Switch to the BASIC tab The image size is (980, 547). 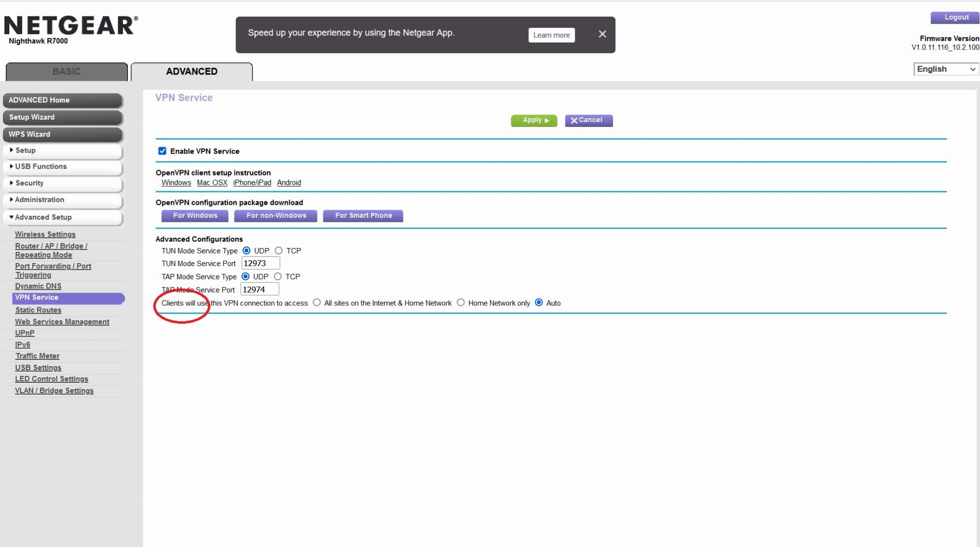pyautogui.click(x=67, y=72)
